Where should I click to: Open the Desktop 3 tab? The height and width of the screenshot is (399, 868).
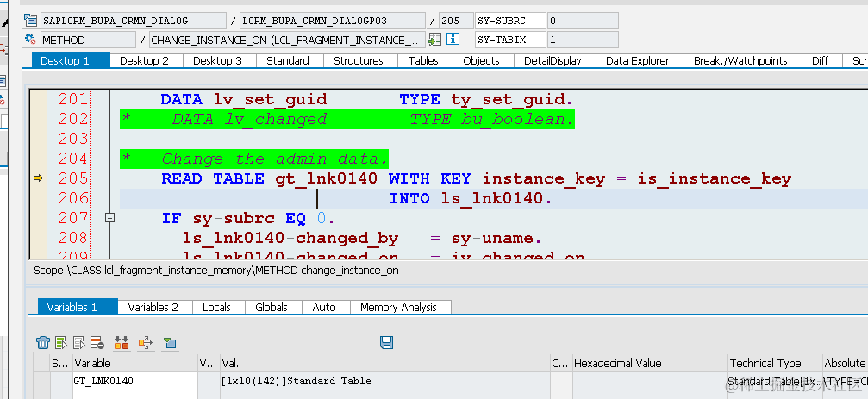click(x=217, y=61)
